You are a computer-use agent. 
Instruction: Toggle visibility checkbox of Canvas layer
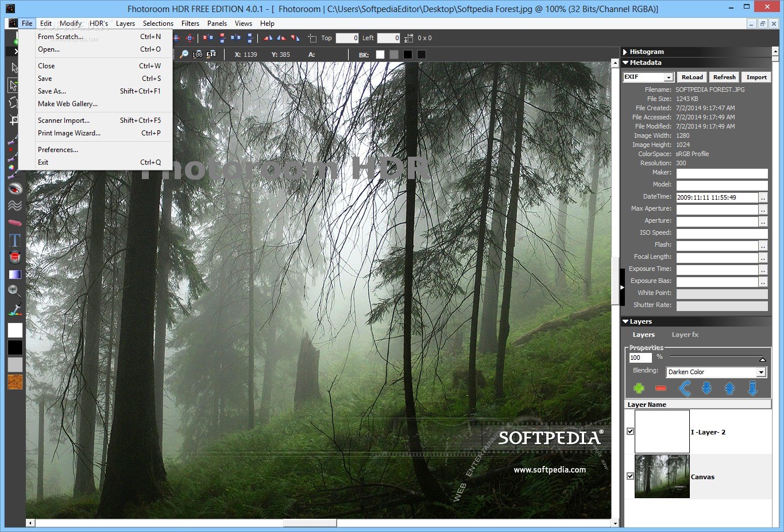click(630, 476)
